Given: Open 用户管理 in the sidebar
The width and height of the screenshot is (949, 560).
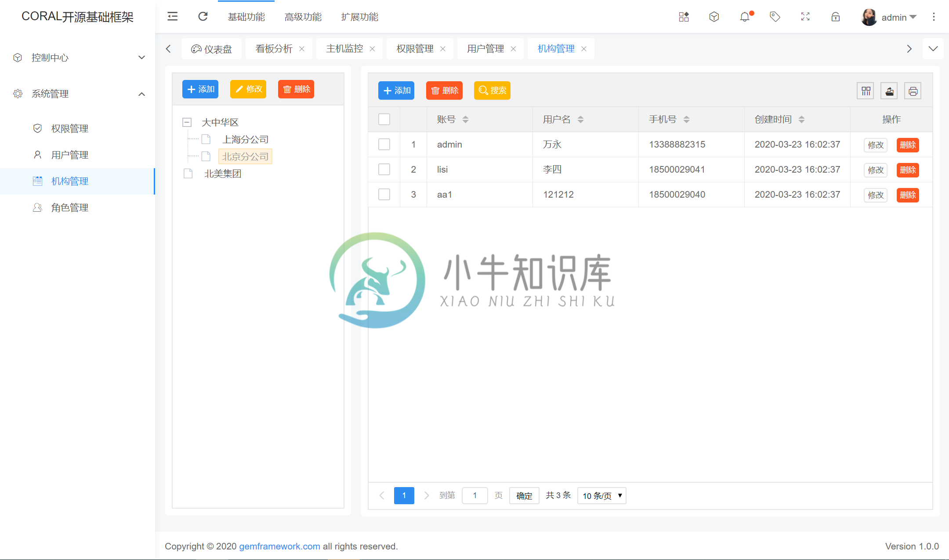Looking at the screenshot, I should pos(77,155).
